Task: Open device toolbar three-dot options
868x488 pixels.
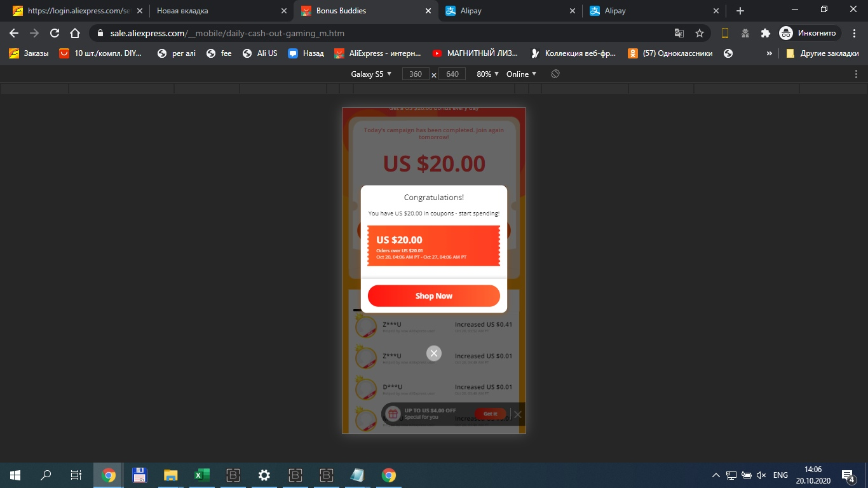Action: coord(856,74)
